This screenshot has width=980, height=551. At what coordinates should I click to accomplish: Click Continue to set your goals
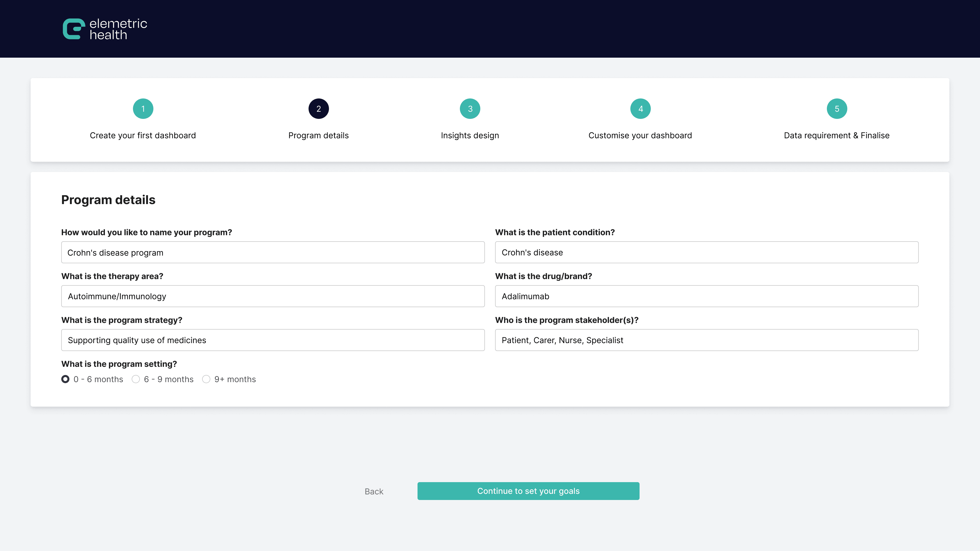(528, 491)
